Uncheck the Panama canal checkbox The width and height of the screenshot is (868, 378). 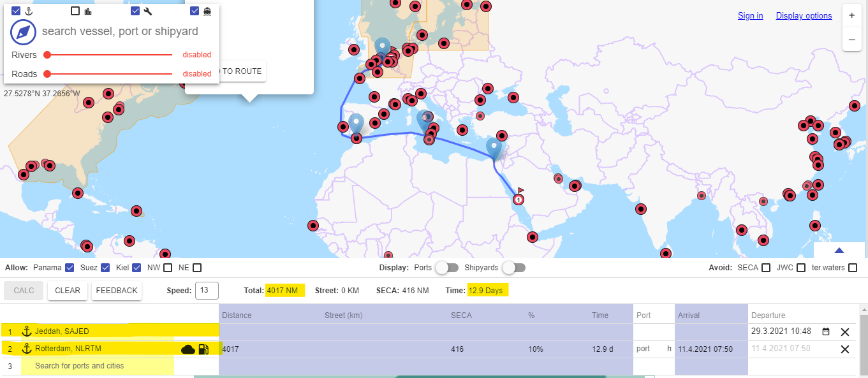(x=70, y=268)
